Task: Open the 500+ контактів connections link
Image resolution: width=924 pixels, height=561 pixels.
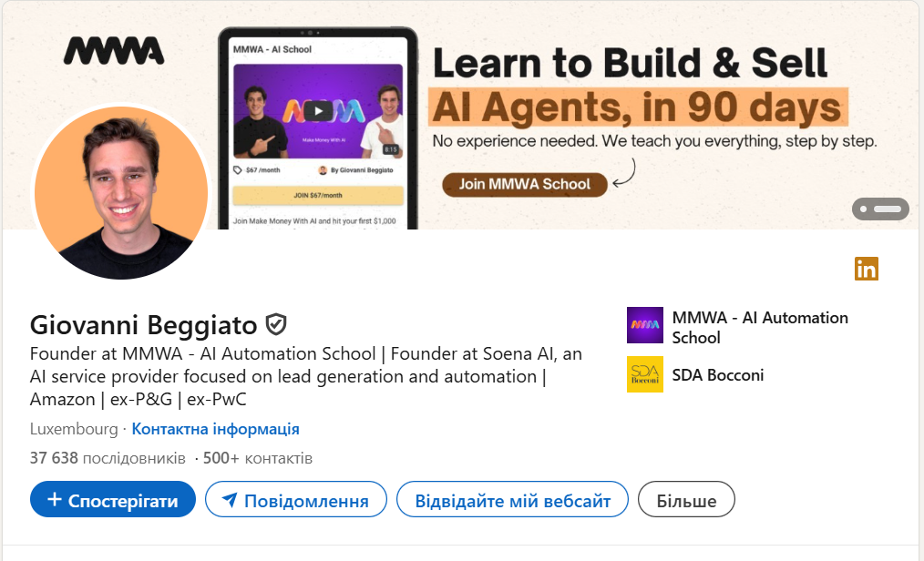Action: 258,458
